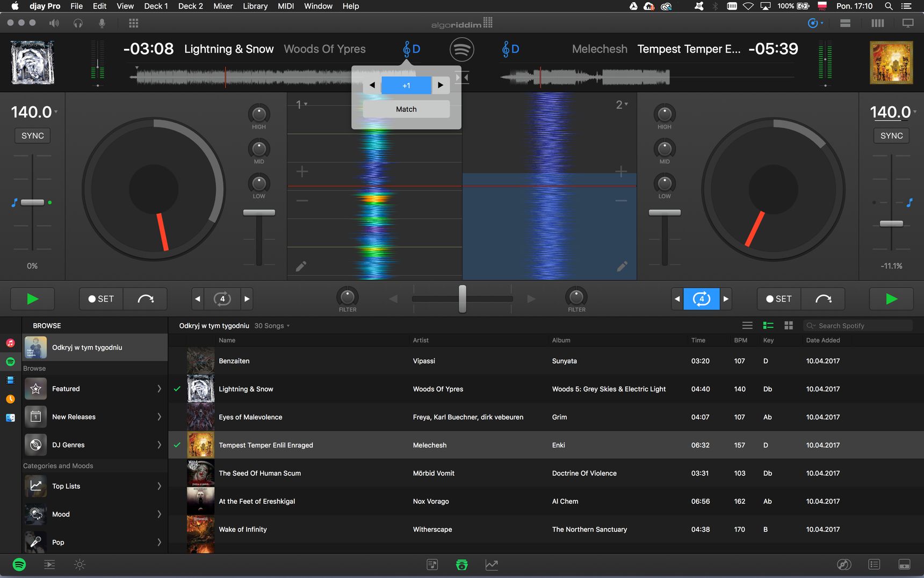This screenshot has width=924, height=578.
Task: Open the deck 2 key clef icon
Action: pyautogui.click(x=510, y=49)
